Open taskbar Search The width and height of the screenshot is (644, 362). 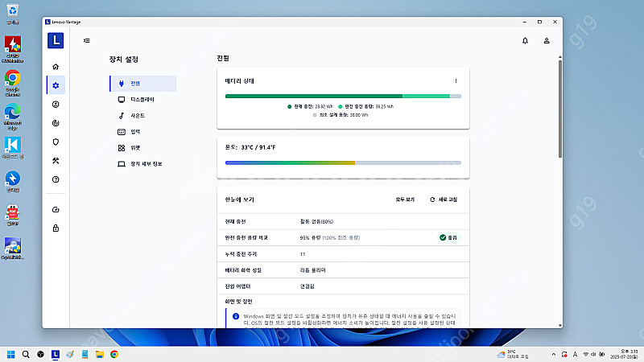click(x=26, y=354)
